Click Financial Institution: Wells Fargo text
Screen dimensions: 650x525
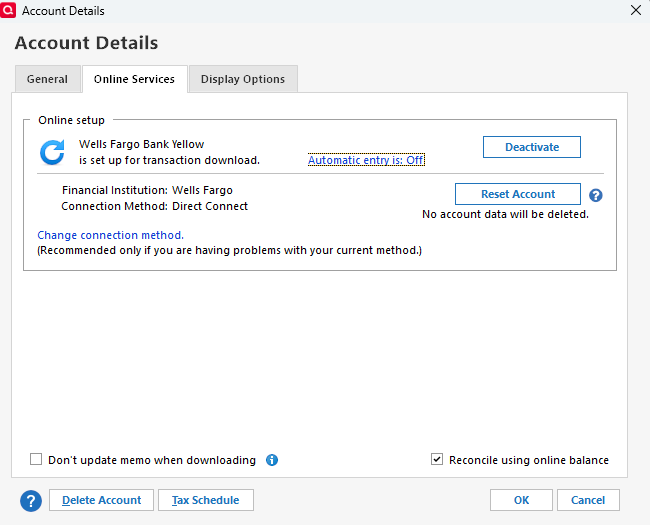(x=147, y=190)
